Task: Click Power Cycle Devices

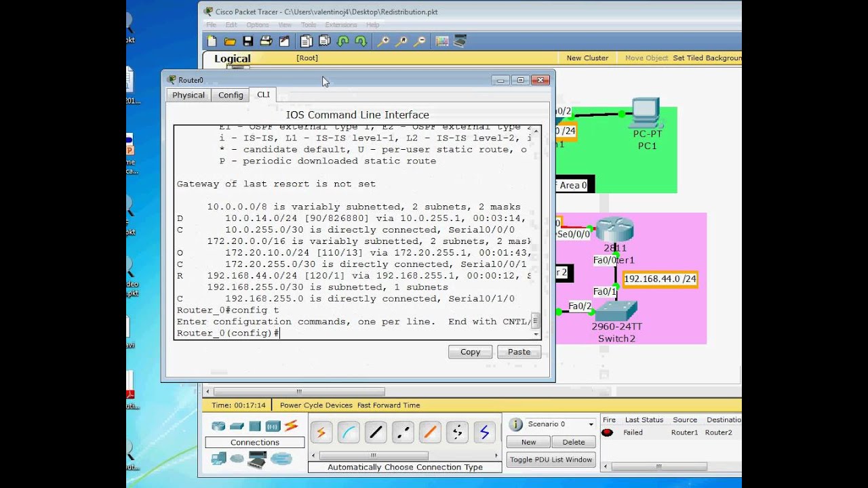Action: pos(316,405)
